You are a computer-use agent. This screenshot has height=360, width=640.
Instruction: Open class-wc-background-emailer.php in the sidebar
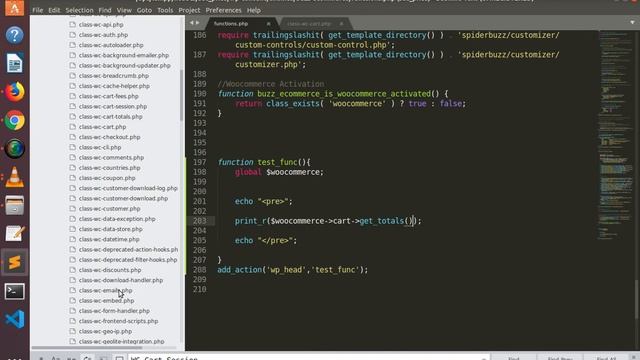124,55
